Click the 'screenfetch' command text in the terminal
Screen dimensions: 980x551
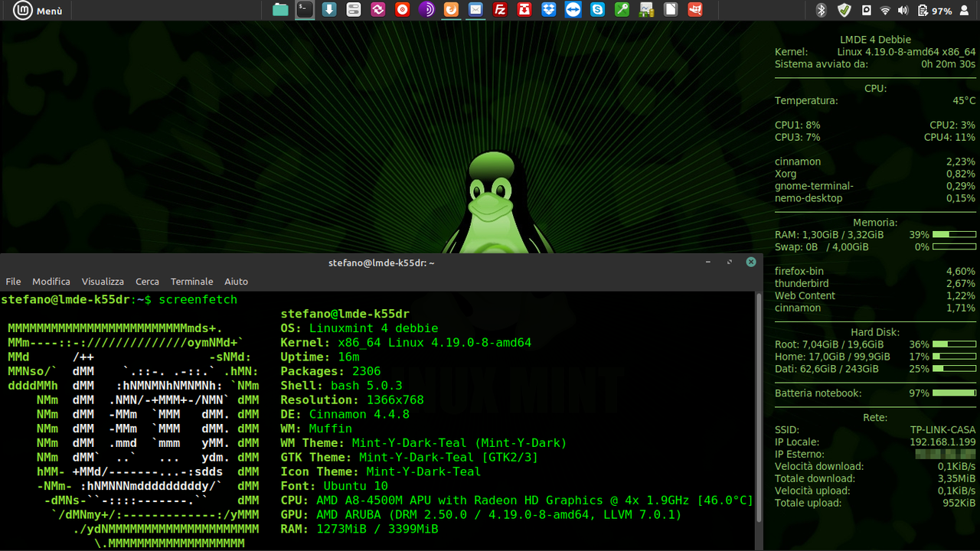198,299
